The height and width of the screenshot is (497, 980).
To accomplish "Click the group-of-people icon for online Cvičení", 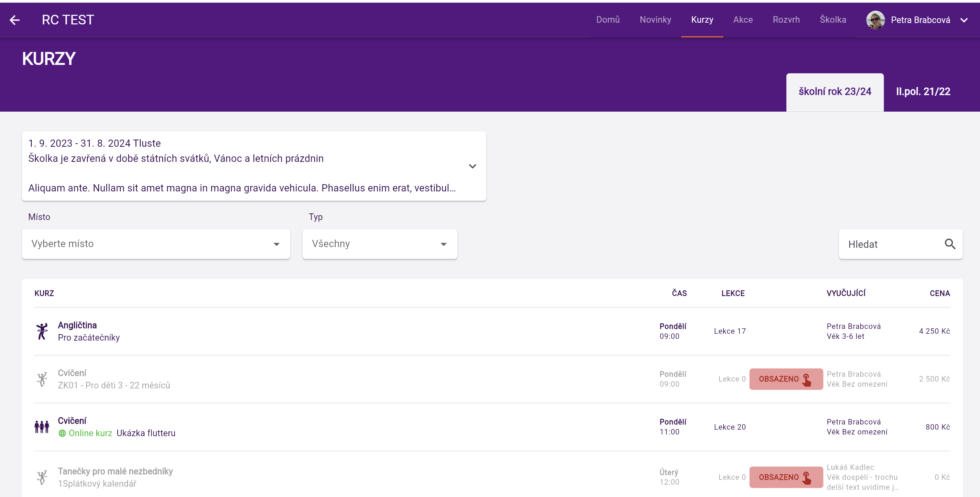I will pyautogui.click(x=42, y=427).
